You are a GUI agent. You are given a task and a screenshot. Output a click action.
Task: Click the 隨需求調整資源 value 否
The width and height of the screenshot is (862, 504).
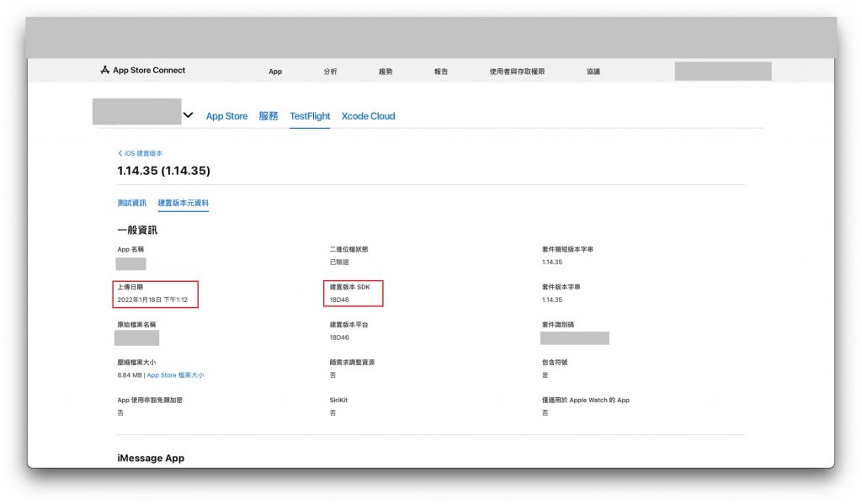(333, 374)
